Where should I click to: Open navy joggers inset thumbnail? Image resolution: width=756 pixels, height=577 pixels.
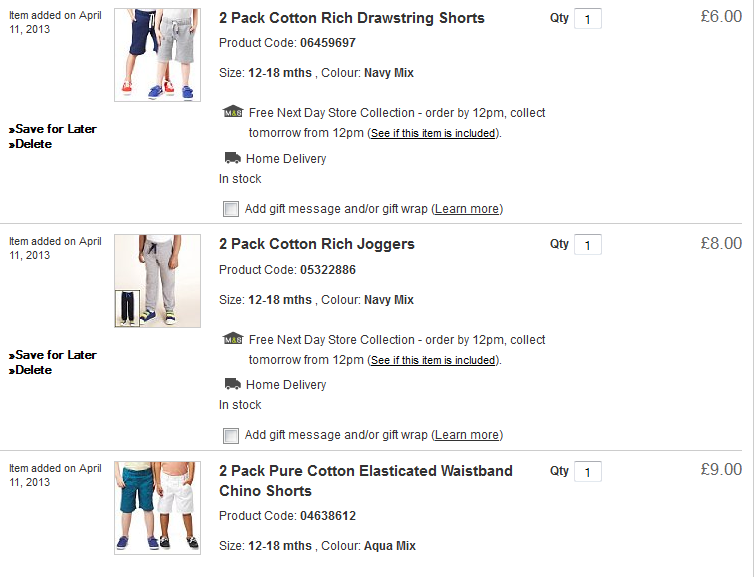pos(127,309)
